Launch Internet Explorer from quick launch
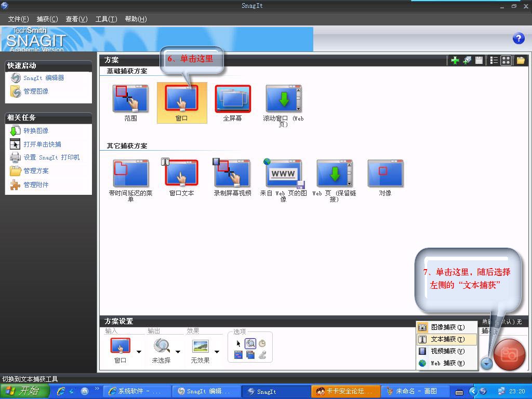The width and height of the screenshot is (532, 399). 61,391
